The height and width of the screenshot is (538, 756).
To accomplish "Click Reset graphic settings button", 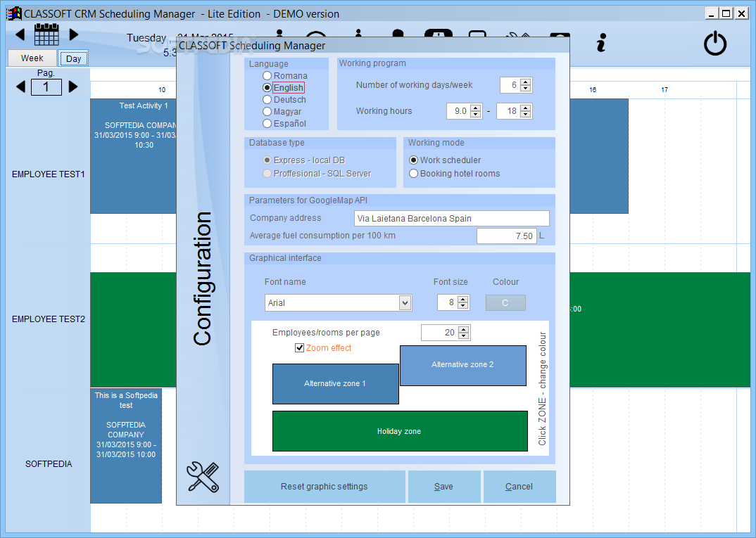I will coord(325,487).
